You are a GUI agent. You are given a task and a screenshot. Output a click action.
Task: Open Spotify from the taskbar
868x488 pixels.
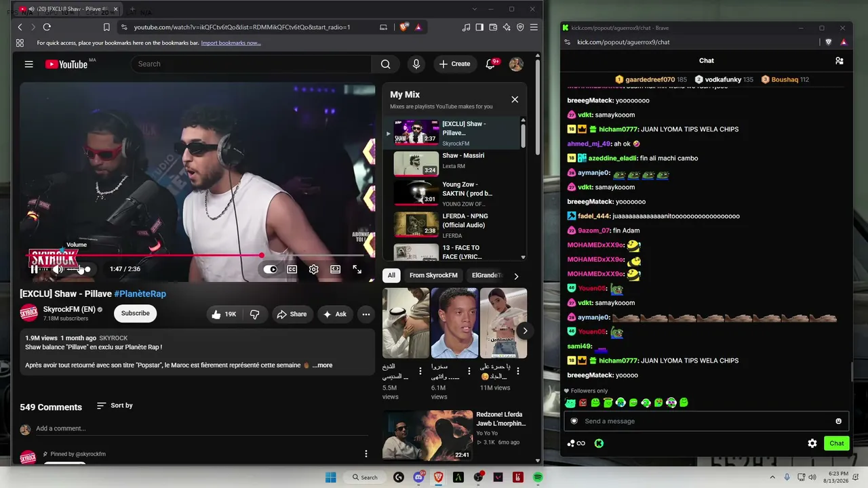[538, 477]
